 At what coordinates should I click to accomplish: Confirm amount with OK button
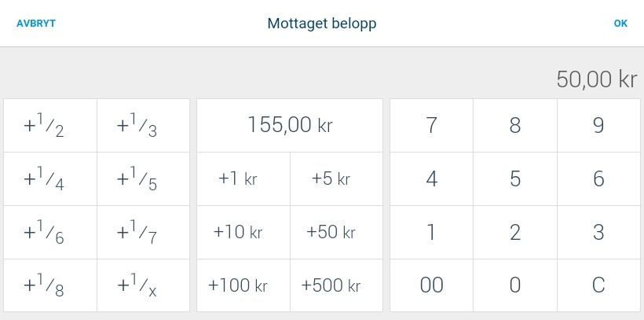(x=620, y=24)
